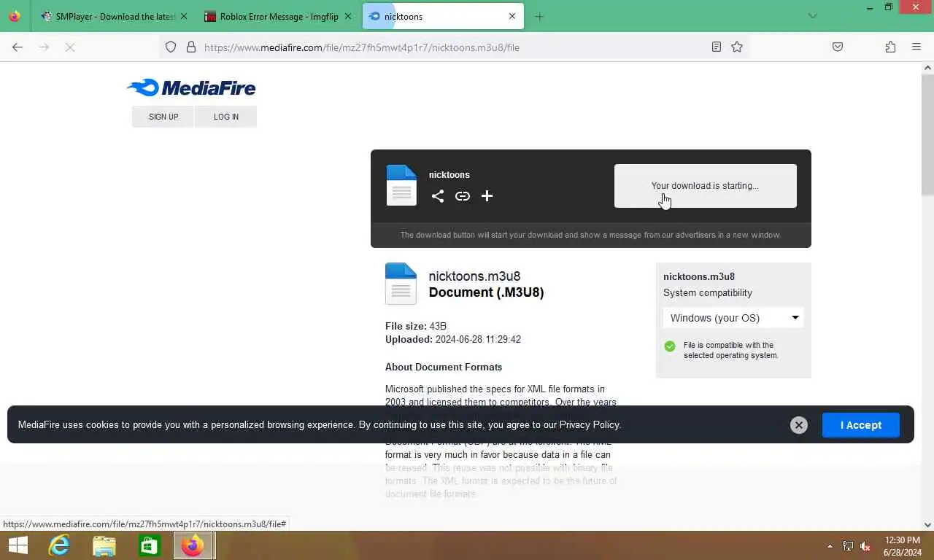The width and height of the screenshot is (934, 560).
Task: Open the Firefox application menu
Action: point(916,47)
